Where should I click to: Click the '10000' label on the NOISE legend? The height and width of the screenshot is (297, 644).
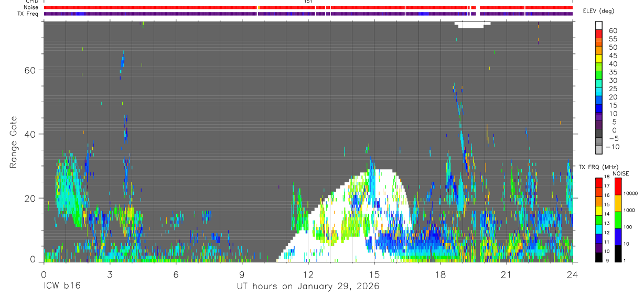(x=630, y=193)
